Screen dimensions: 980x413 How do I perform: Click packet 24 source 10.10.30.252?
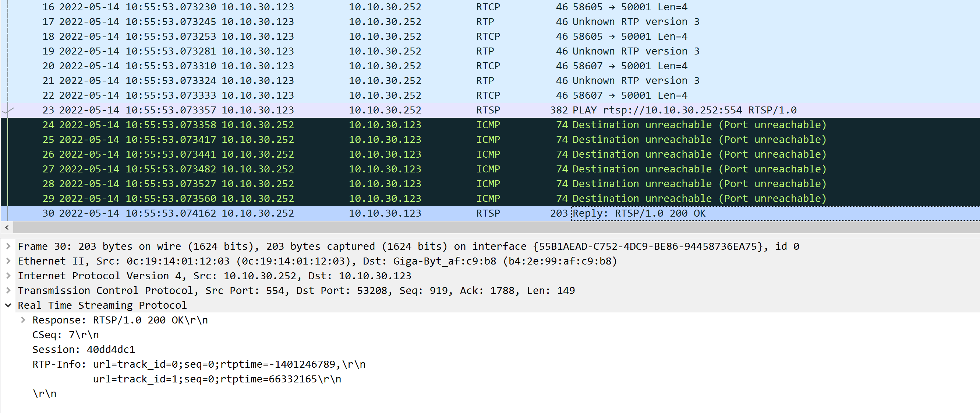coord(258,125)
